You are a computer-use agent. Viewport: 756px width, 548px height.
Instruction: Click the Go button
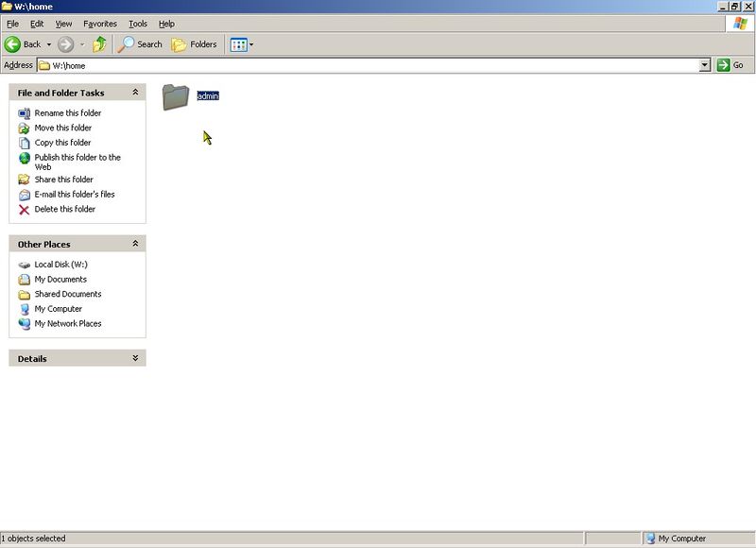coord(730,65)
